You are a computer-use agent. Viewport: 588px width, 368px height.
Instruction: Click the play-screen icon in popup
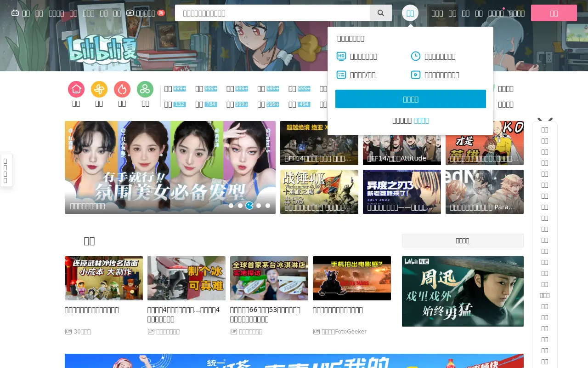click(415, 75)
